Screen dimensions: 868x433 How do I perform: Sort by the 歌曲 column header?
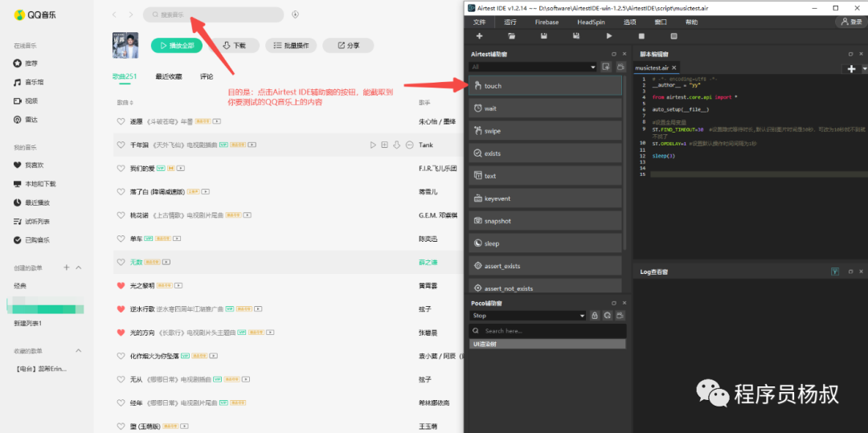point(125,103)
